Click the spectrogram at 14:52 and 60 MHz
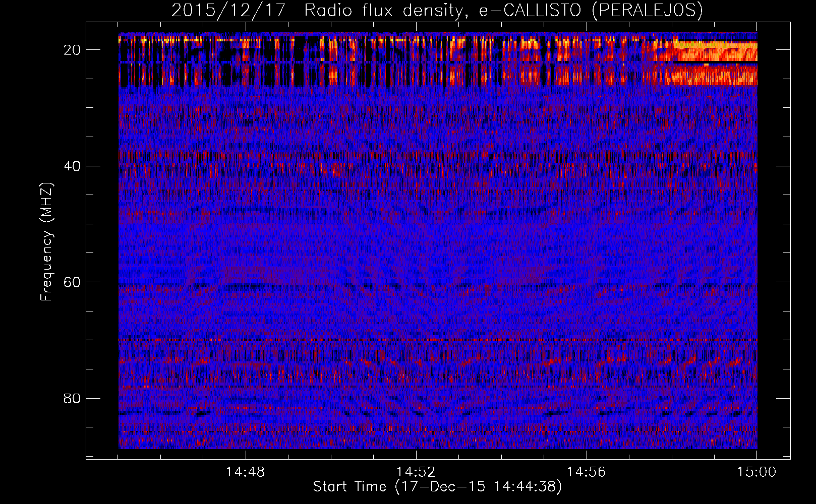The height and width of the screenshot is (504, 816). (x=416, y=282)
